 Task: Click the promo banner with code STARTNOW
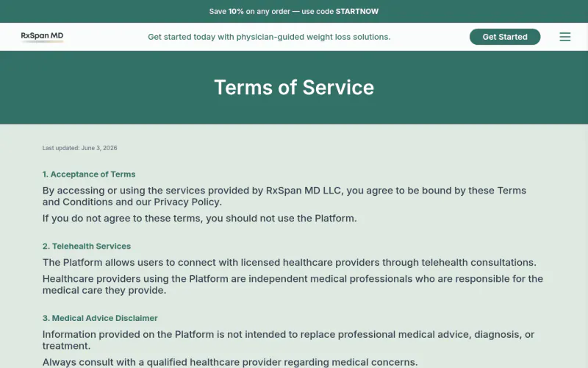[x=293, y=11]
